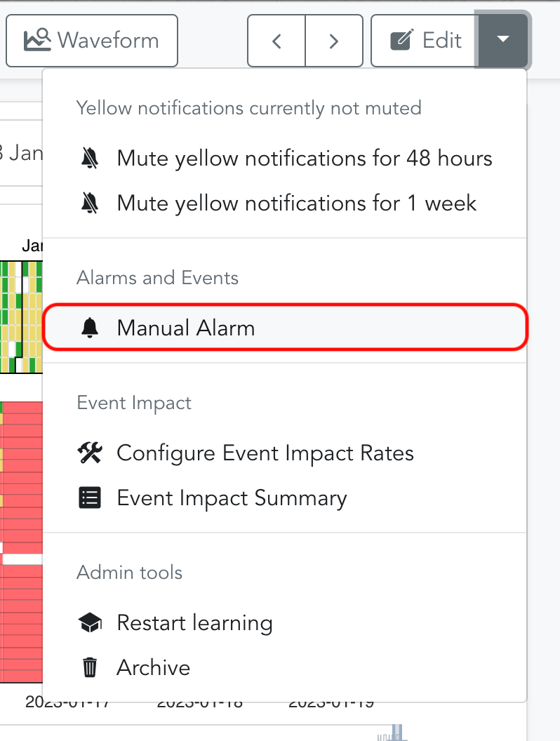Go to previous with left chevron button
Screen dimensions: 560x741
[x=276, y=41]
